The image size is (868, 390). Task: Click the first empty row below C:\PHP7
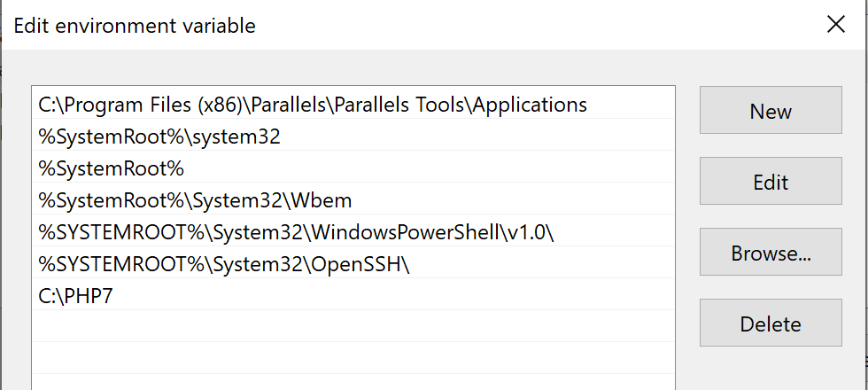pos(353,326)
